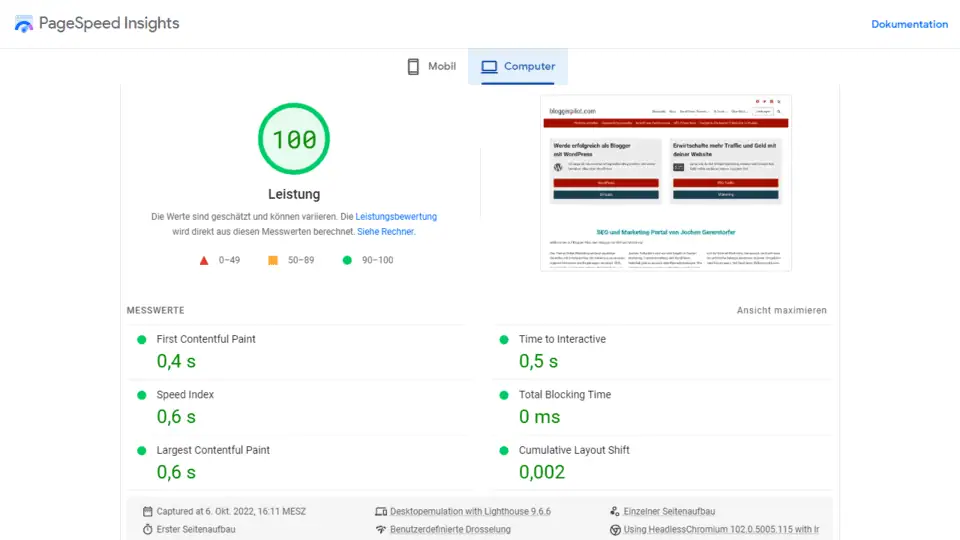Click the green circle 90–100 legend icon
This screenshot has width=960, height=540.
tap(347, 260)
